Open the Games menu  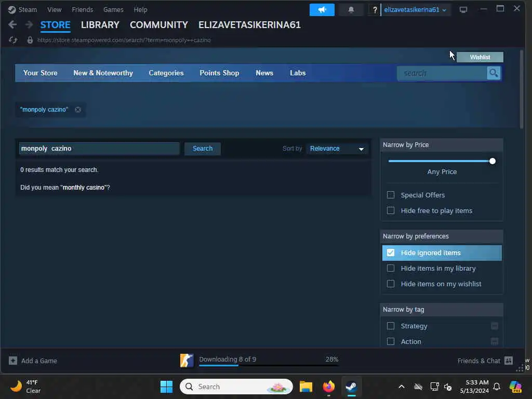click(113, 9)
